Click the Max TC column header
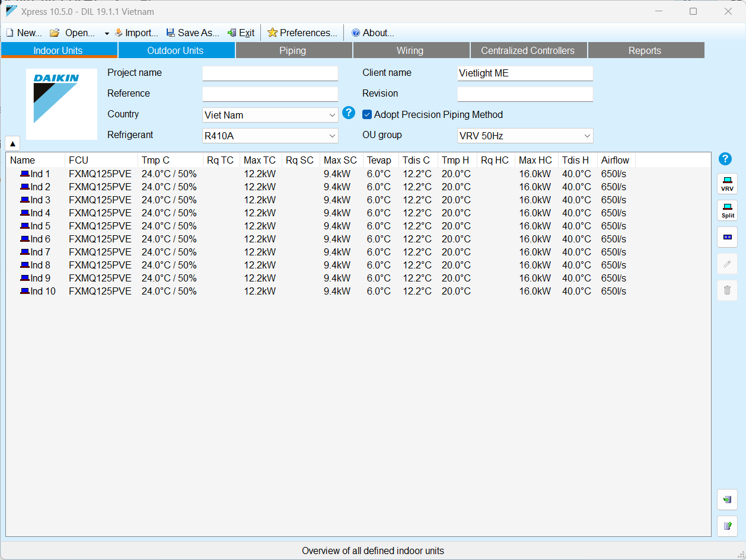The width and height of the screenshot is (746, 560). (260, 160)
